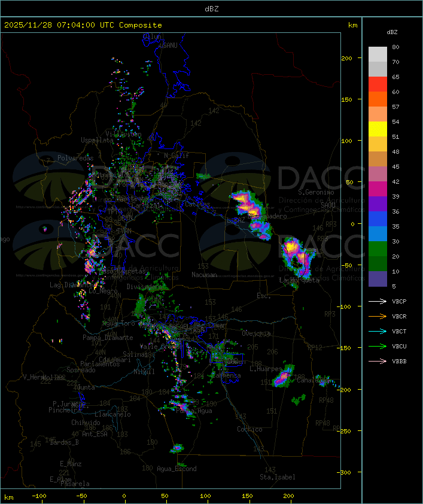423x504 pixels.
Task: Select the green 20-30 dBZ swatch
Action: [378, 248]
